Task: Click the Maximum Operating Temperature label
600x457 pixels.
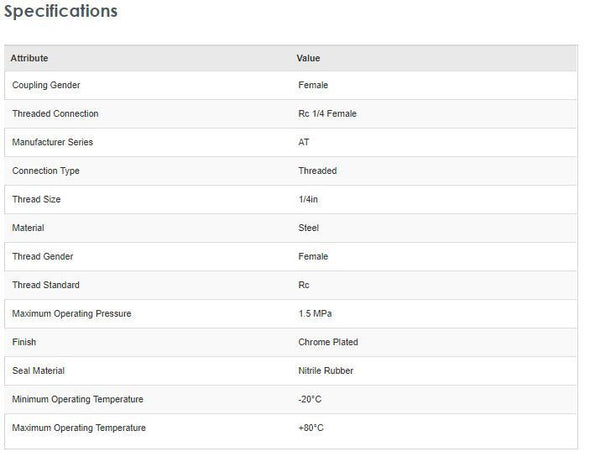Action: click(x=79, y=428)
